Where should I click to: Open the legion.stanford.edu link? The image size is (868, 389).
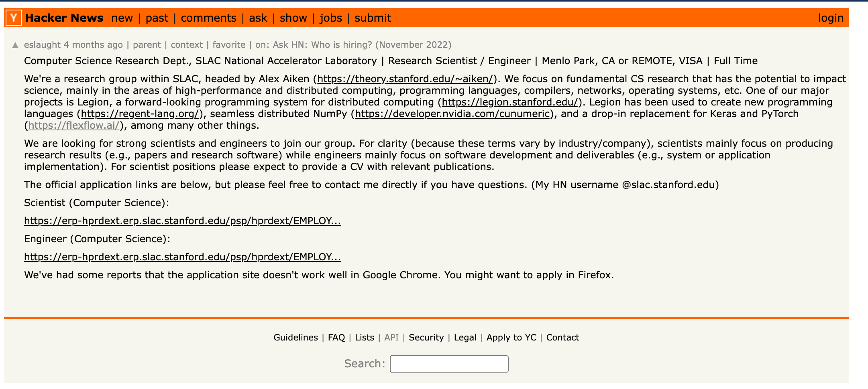click(x=510, y=102)
